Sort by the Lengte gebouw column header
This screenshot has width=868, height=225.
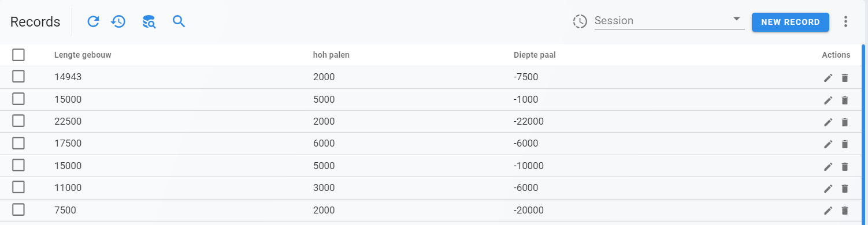click(83, 55)
